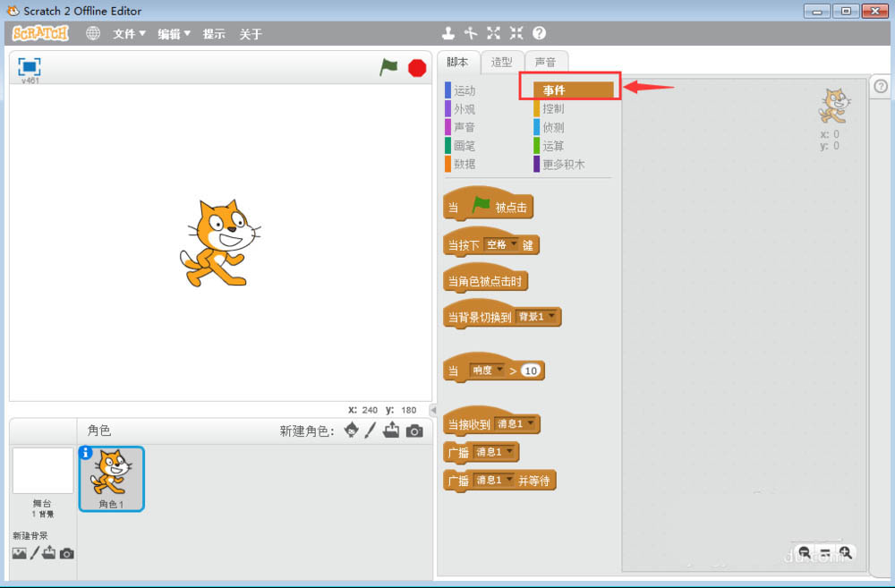Switch stage to full screen mode
Screen dimensions: 895x588
(30, 67)
